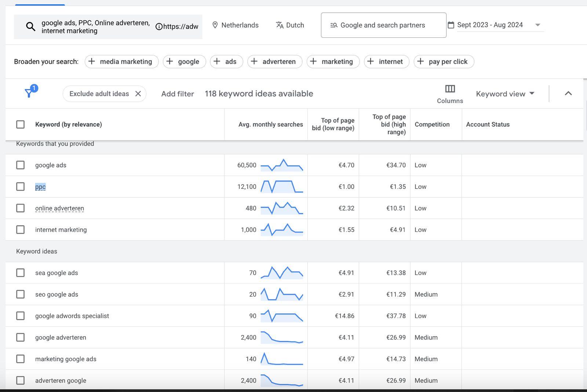This screenshot has width=587, height=392.
Task: Click the search network icon
Action: pyautogui.click(x=333, y=25)
